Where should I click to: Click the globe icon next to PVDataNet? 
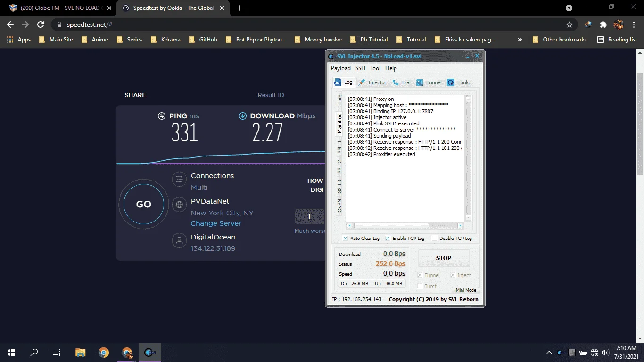pos(179,205)
